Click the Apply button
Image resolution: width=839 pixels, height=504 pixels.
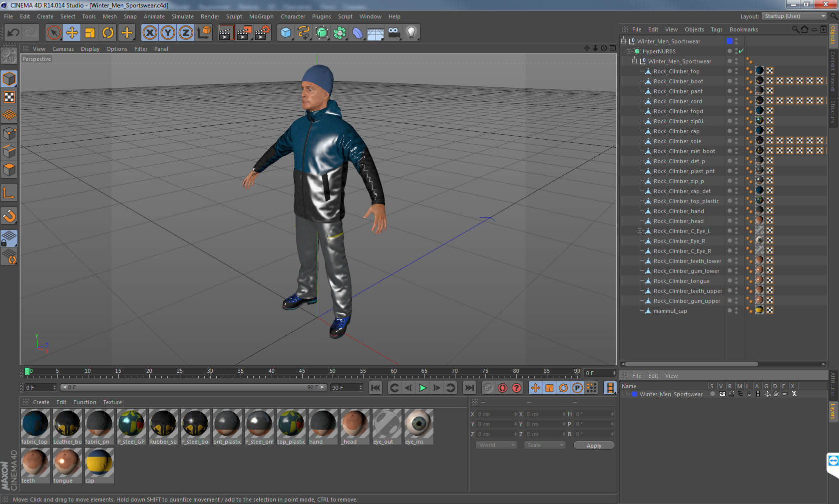(x=594, y=446)
